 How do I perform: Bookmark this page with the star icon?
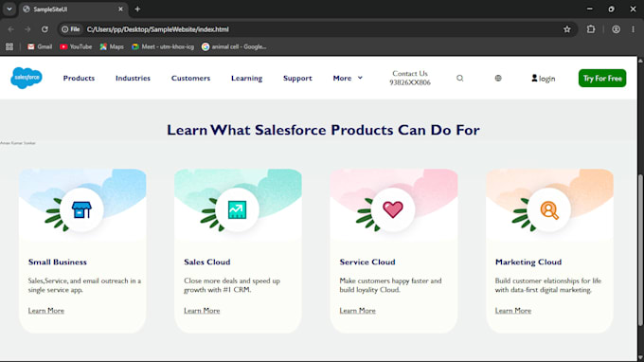pos(566,29)
